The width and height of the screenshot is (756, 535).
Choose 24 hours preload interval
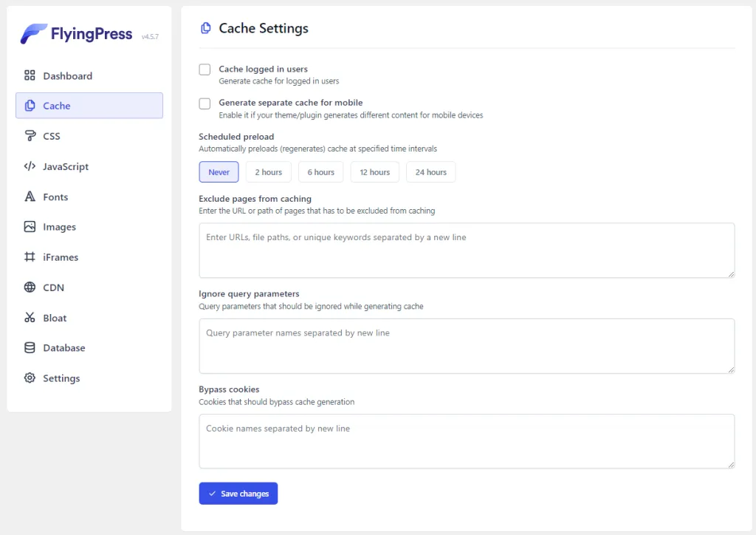pyautogui.click(x=430, y=172)
